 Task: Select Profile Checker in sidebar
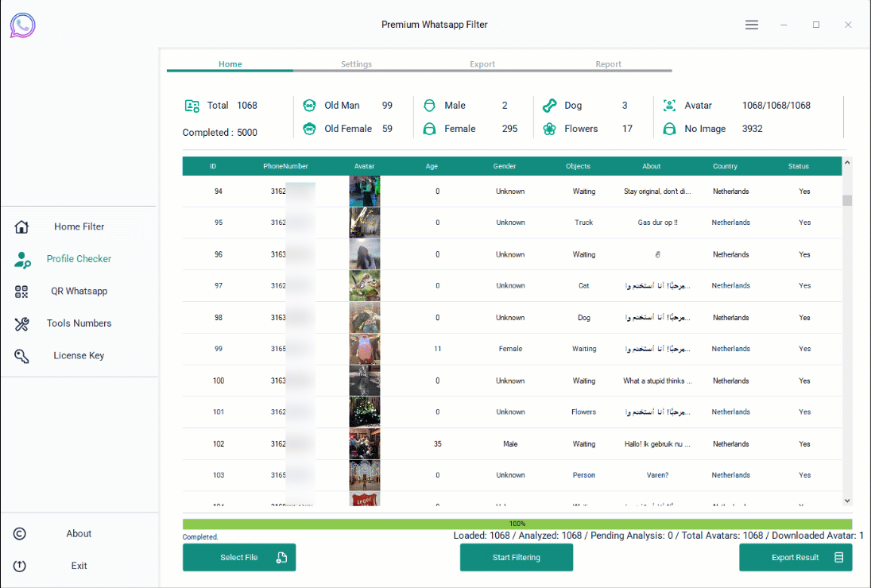79,259
